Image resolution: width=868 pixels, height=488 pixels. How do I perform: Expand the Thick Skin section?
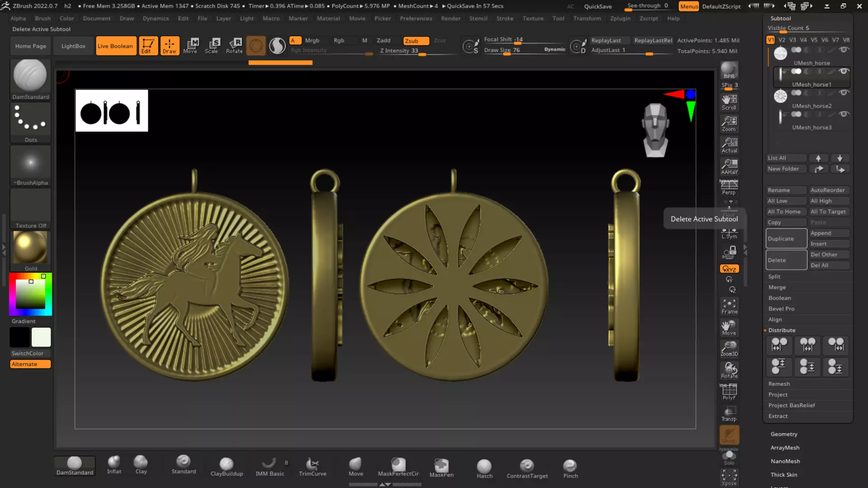tap(784, 475)
